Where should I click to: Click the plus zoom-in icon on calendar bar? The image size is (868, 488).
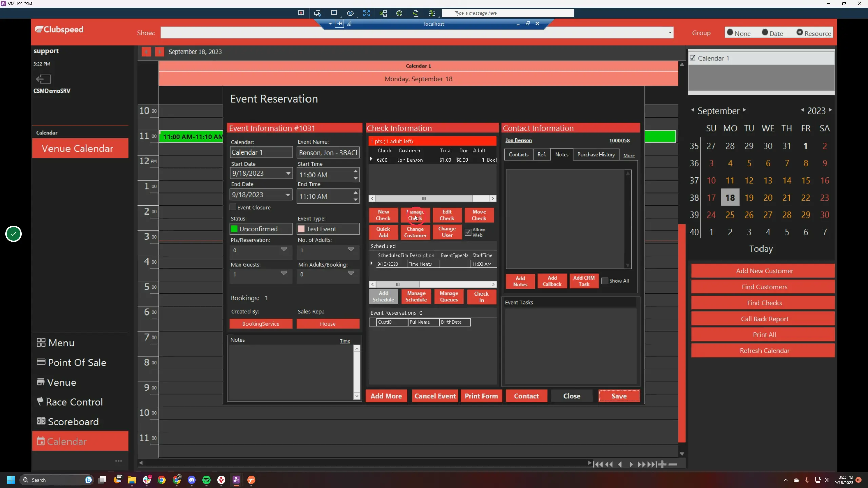tap(662, 464)
